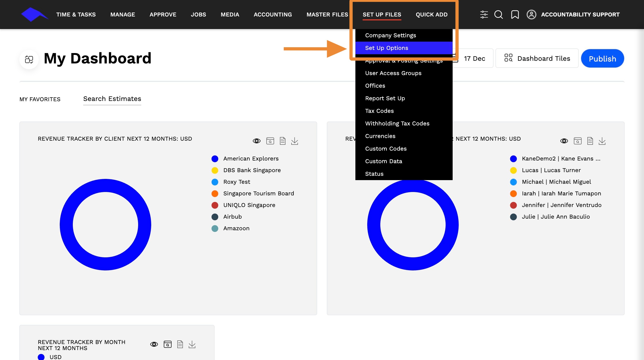Click the dashboard switch icon beside My Dashboard
644x360 pixels.
coord(29,59)
